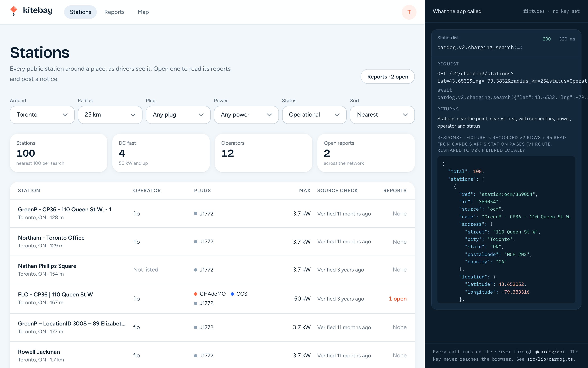Viewport: 588px width, 368px height.
Task: Click the fixtures · no key set label
Action: (551, 11)
